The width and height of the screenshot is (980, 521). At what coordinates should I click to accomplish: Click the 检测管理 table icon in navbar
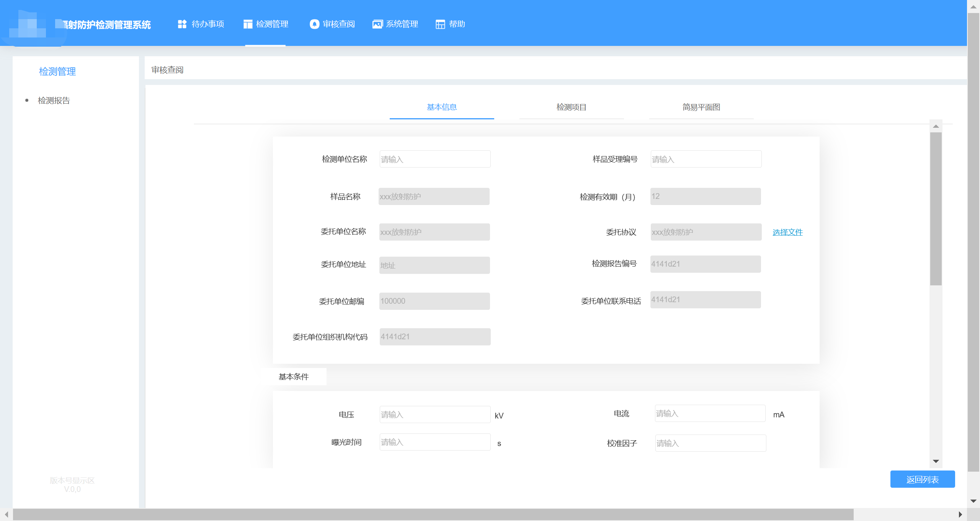pos(248,24)
